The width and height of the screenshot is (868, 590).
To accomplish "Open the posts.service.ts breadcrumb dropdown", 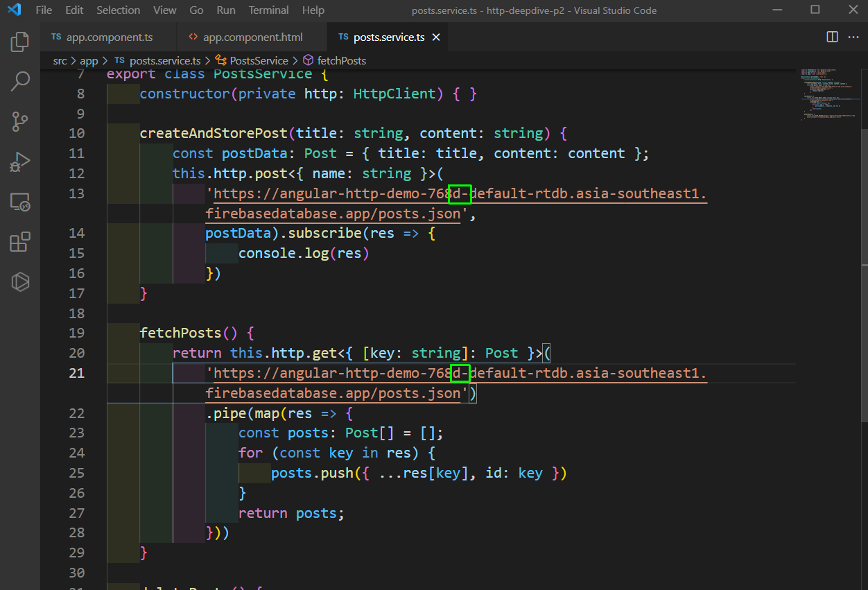I will (x=157, y=61).
